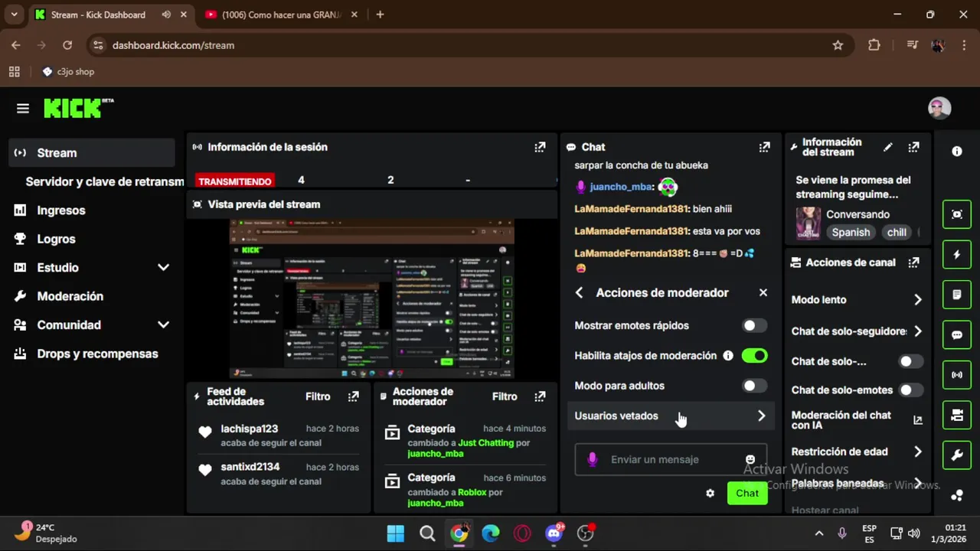Pop out the Feed de actividades panel

(x=353, y=396)
